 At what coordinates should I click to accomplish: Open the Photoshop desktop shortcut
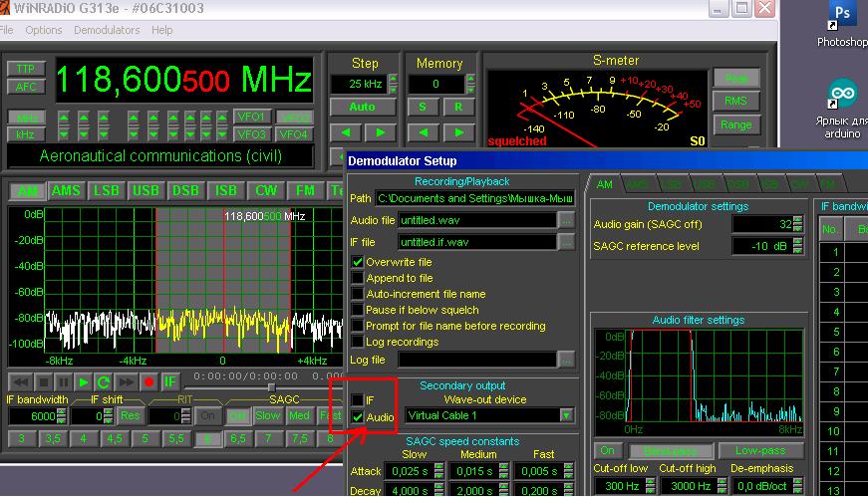842,22
